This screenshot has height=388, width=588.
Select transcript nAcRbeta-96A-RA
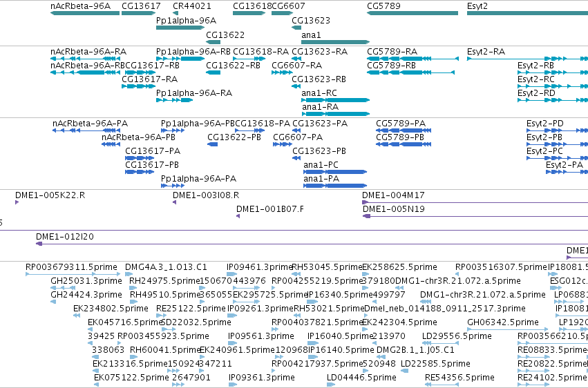85,59
